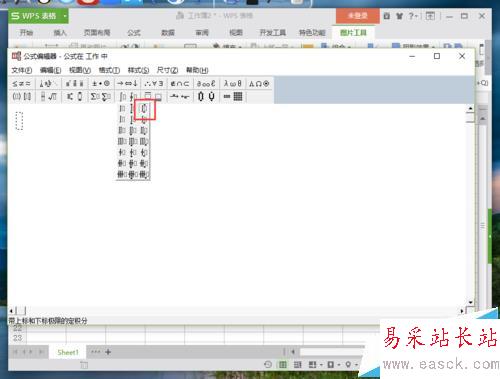Open the set theory symbols palette
This screenshot has height=379, width=500.
pyautogui.click(x=180, y=83)
